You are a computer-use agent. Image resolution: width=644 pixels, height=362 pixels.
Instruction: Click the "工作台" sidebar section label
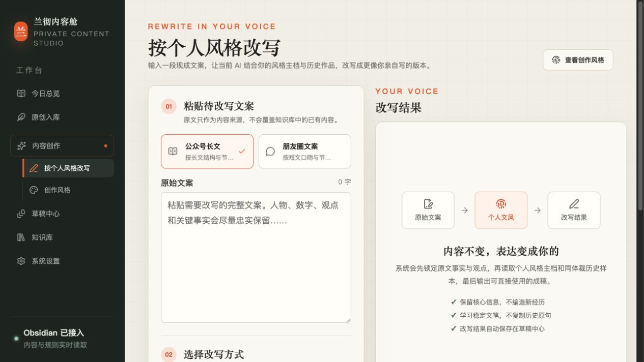click(x=29, y=71)
